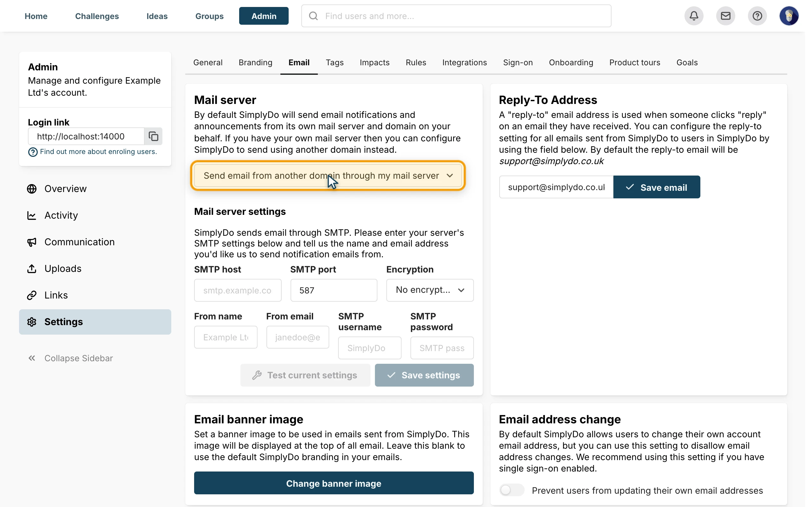This screenshot has height=507, width=812.
Task: Click the Find users search box
Action: tap(456, 16)
